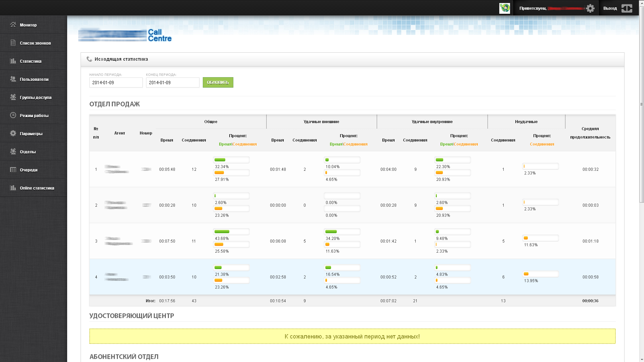Click the 00:04:00 internal time cell
Screen dimensions: 644x362
coord(388,169)
